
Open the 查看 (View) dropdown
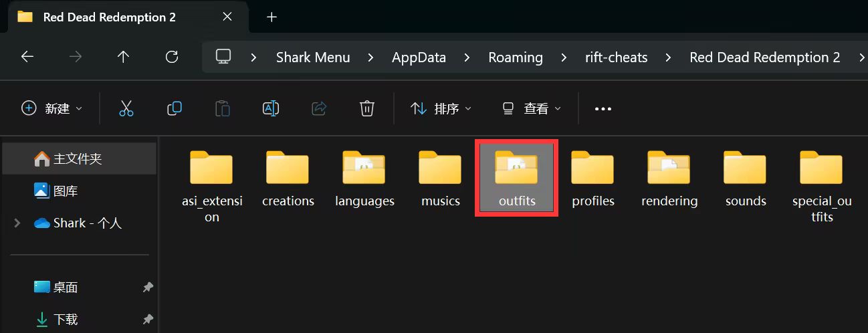(532, 108)
